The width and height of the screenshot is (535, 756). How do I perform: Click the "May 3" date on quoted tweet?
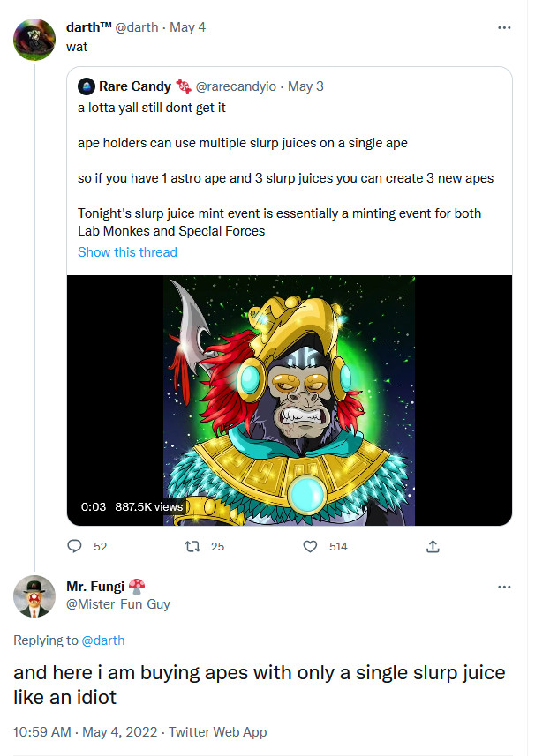pyautogui.click(x=305, y=86)
